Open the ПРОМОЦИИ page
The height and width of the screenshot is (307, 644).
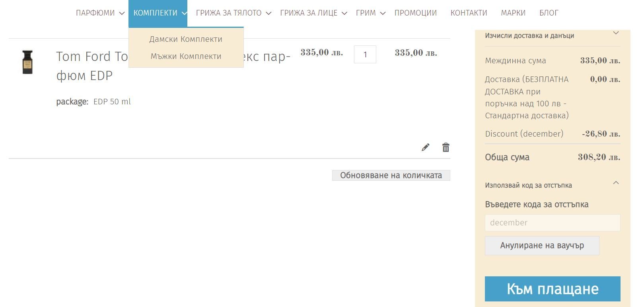[x=415, y=13]
